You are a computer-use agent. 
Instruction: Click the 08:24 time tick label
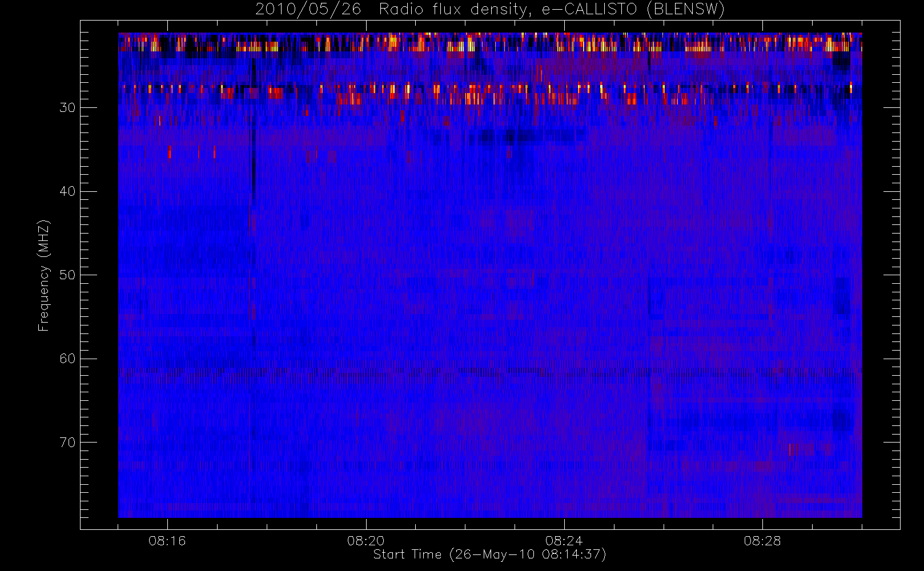[x=564, y=541]
